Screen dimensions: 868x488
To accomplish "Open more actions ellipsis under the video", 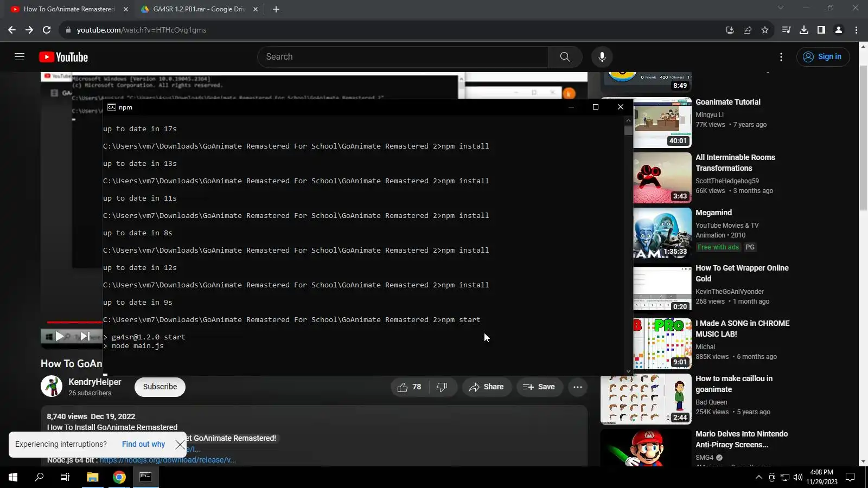I will click(x=578, y=387).
